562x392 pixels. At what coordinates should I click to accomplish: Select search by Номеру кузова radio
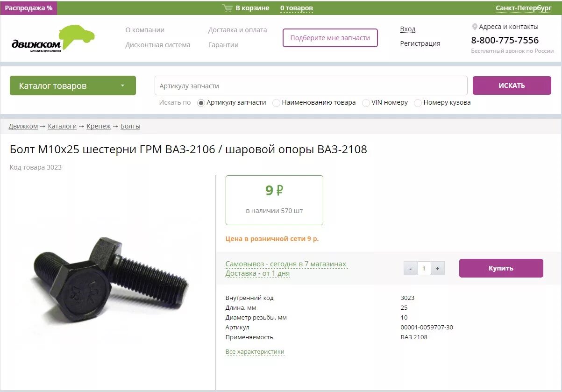[x=418, y=103]
